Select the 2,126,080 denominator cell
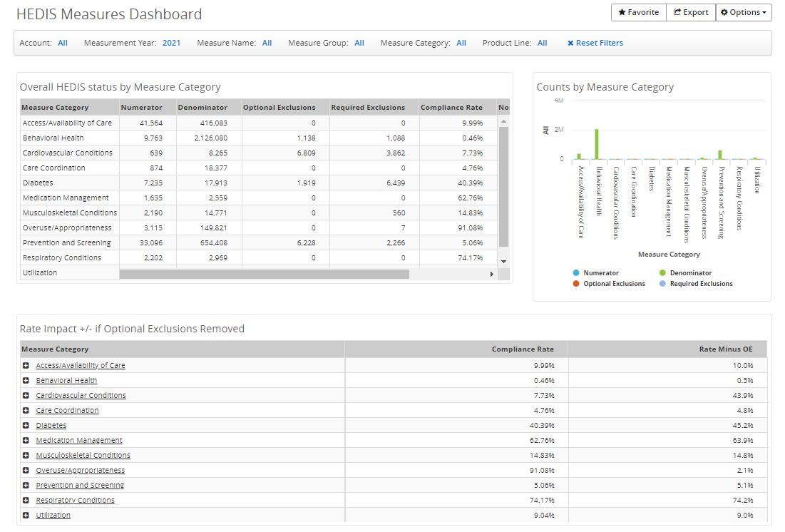 pos(210,138)
